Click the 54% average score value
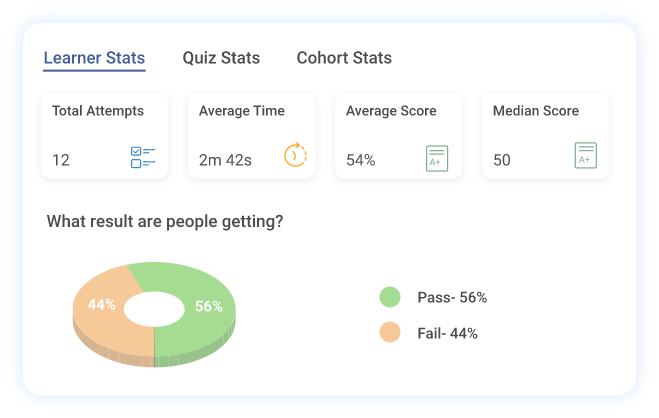 pos(361,160)
